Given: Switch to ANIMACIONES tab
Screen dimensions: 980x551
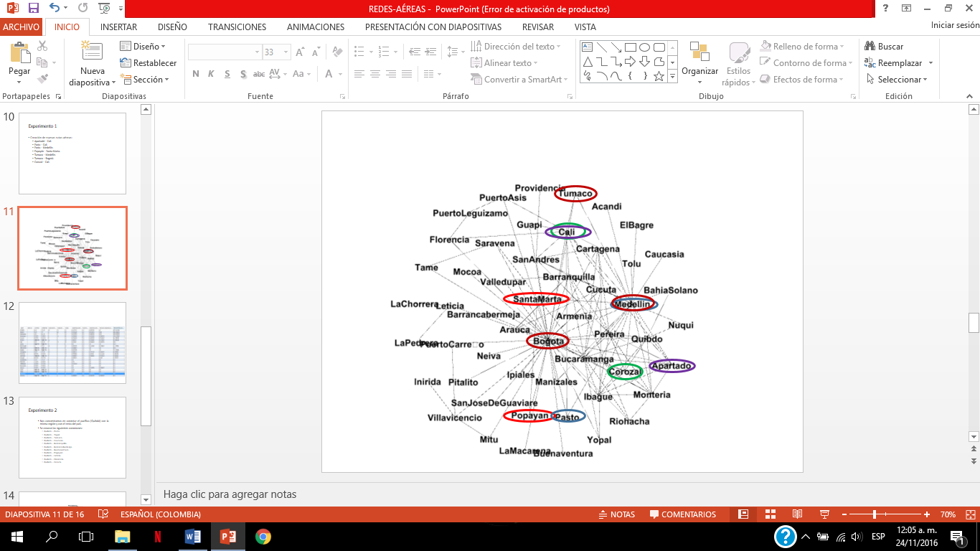Looking at the screenshot, I should (x=316, y=27).
